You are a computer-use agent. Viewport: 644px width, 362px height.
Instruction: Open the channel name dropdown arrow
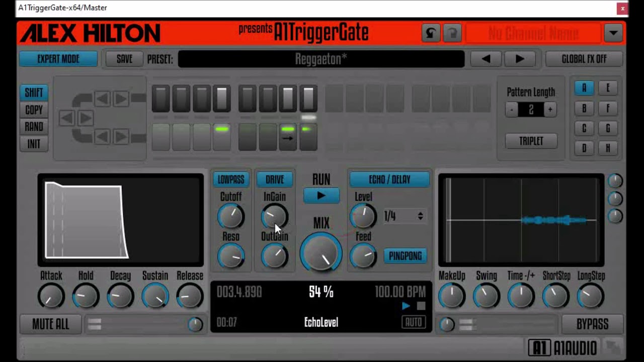[613, 34]
